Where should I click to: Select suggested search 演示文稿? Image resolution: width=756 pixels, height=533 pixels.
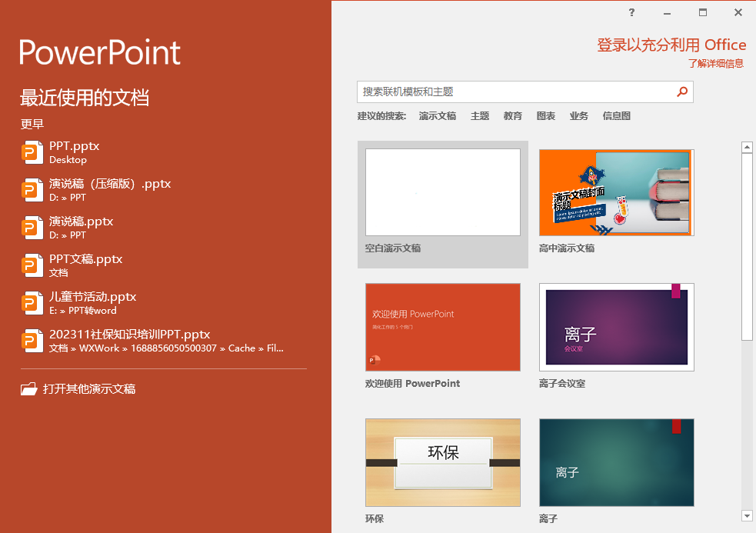click(x=438, y=116)
